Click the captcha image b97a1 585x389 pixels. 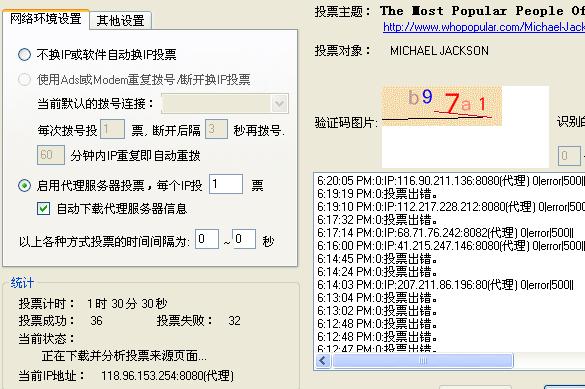(x=441, y=106)
